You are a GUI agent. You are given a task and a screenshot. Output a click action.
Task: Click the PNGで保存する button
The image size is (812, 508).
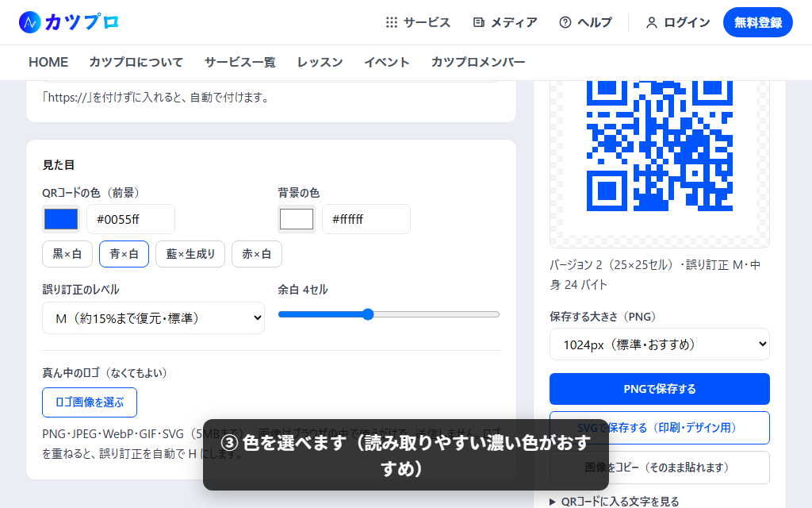[659, 389]
